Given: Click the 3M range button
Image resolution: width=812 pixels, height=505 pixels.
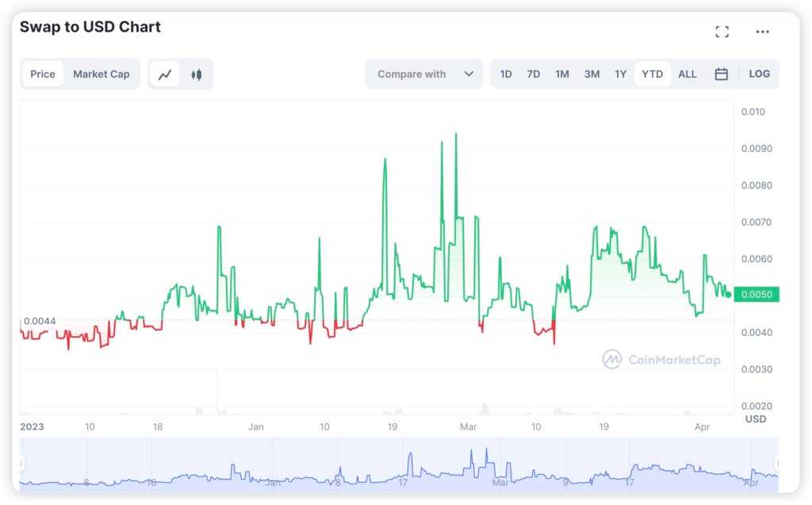Looking at the screenshot, I should pyautogui.click(x=592, y=74).
